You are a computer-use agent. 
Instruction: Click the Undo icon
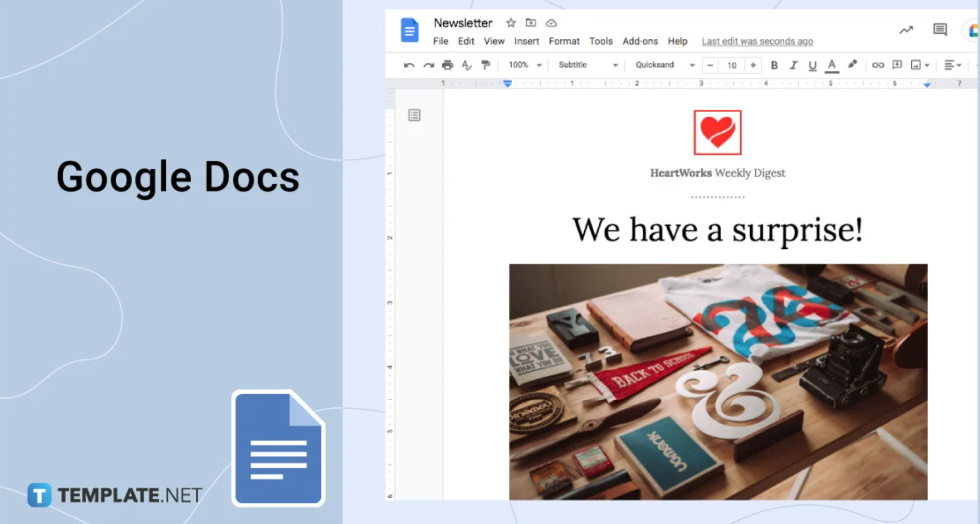click(409, 65)
